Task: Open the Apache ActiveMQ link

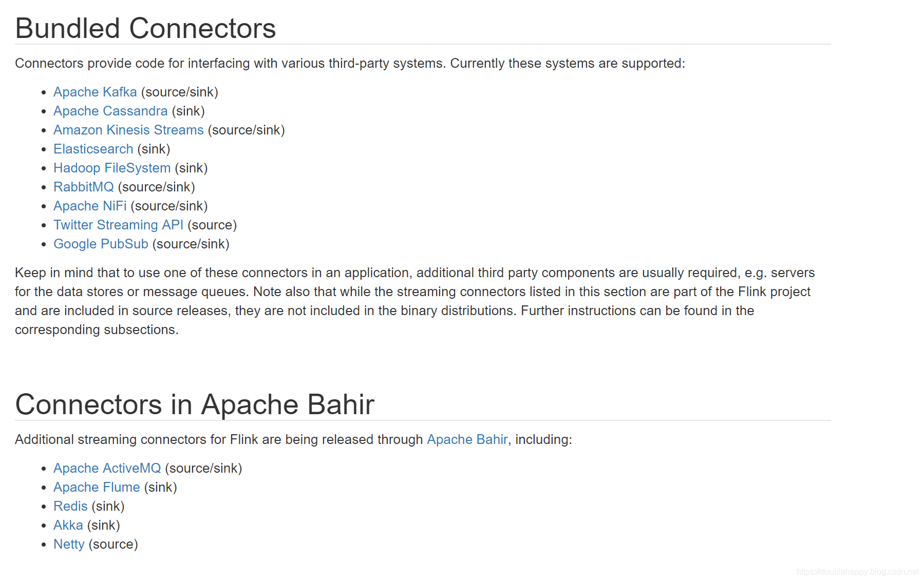Action: (x=107, y=468)
